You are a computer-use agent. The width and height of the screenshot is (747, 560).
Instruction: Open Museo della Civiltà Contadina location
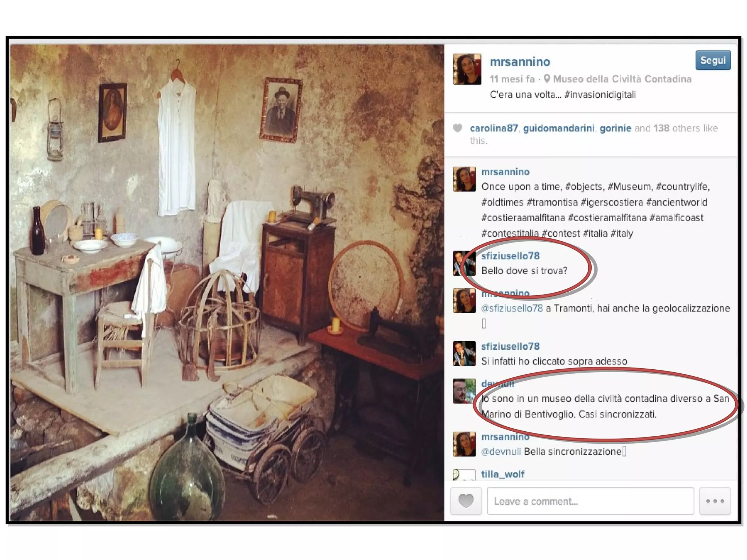[622, 79]
